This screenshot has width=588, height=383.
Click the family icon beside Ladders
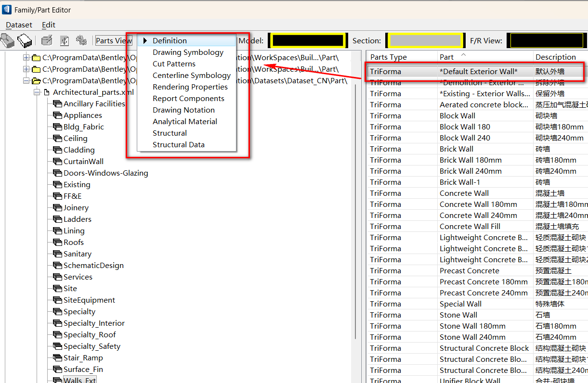point(58,219)
